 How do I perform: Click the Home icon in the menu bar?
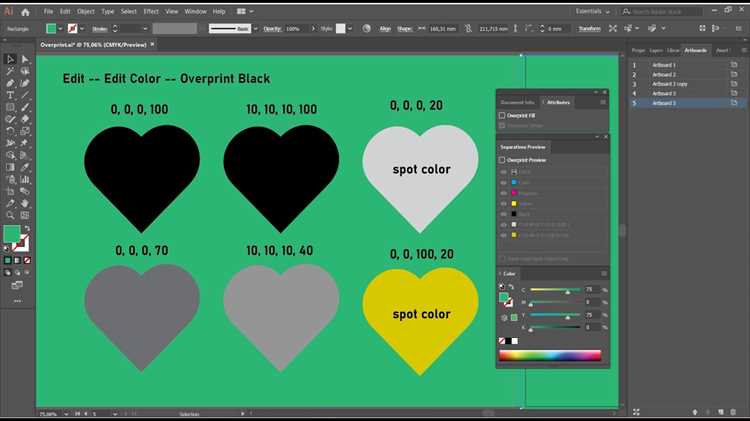pos(25,12)
